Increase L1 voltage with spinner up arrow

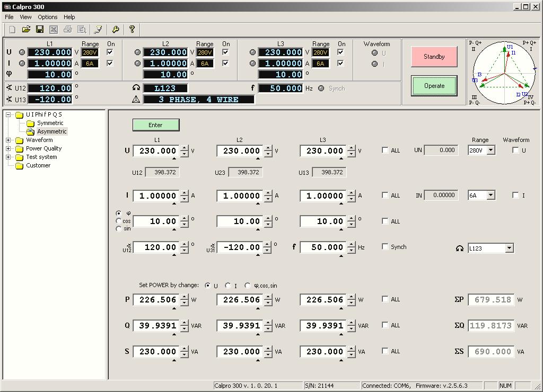click(x=184, y=148)
